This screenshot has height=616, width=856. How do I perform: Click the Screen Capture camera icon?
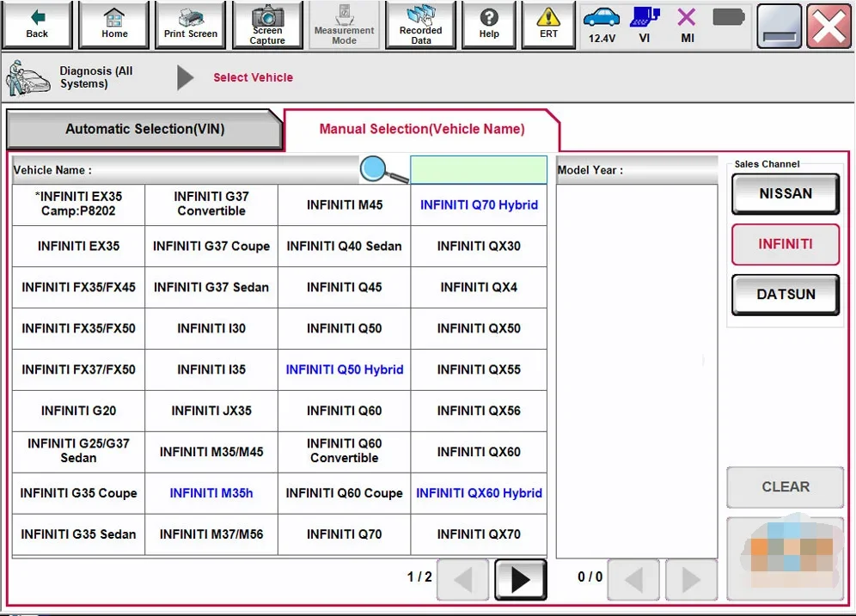click(x=267, y=25)
